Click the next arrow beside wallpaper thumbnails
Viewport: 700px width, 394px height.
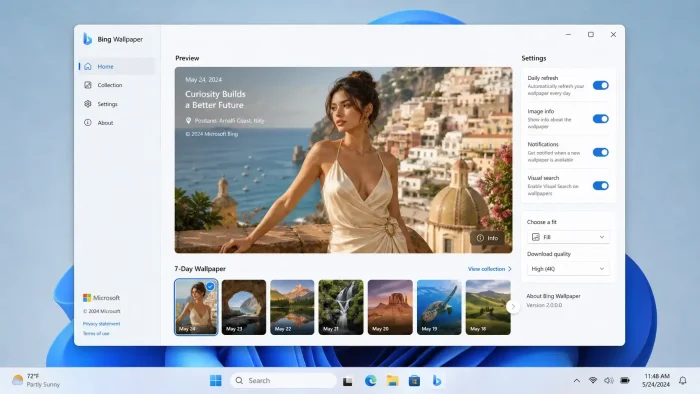[513, 307]
